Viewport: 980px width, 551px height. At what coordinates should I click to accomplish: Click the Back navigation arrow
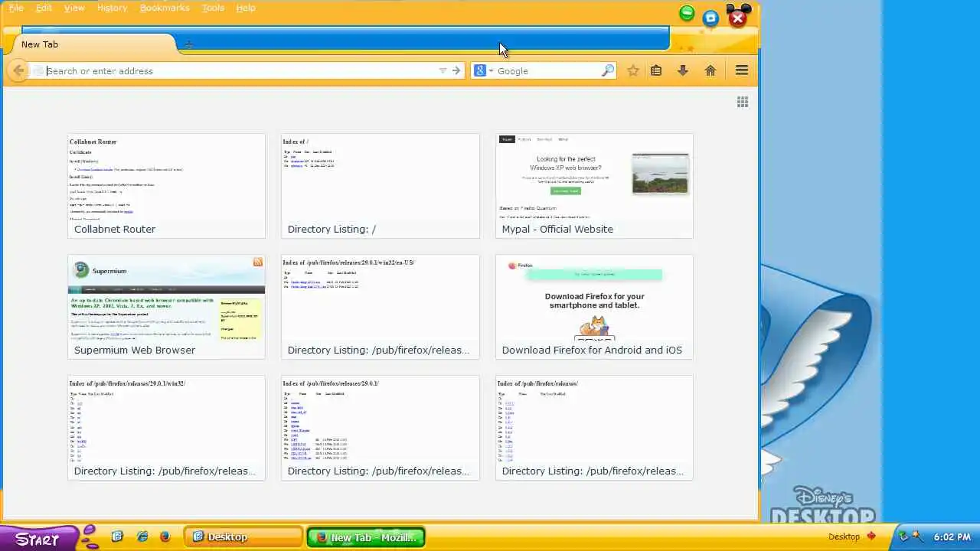[18, 70]
